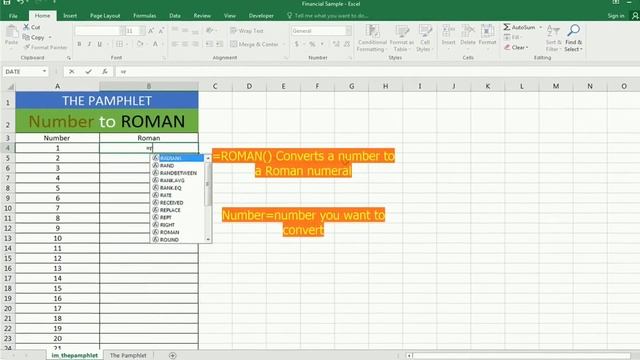Decrease font size with smaller A icon

pyautogui.click(x=161, y=31)
